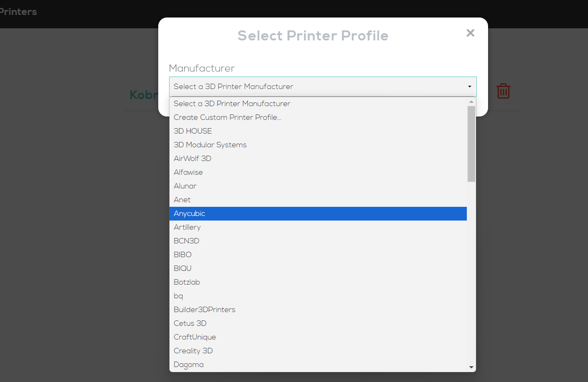Pick Alfawise from the dropdown
Viewport: 588px width, 382px height.
(188, 172)
